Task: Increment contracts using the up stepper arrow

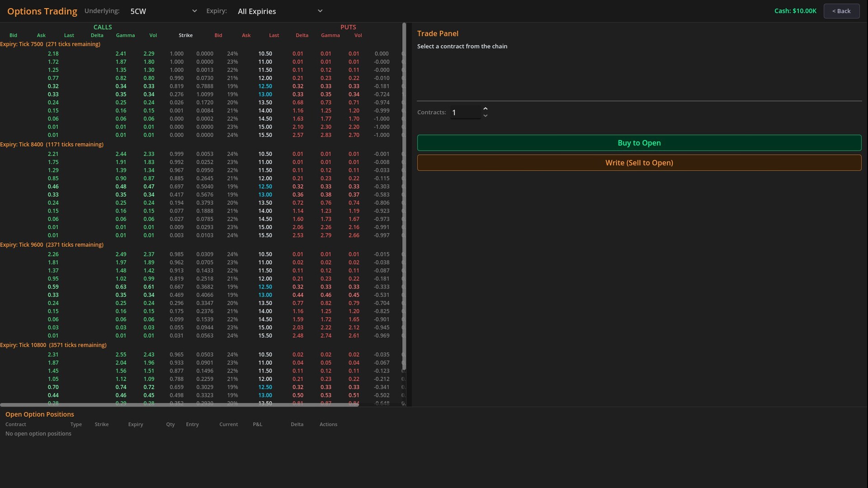Action: pyautogui.click(x=486, y=109)
